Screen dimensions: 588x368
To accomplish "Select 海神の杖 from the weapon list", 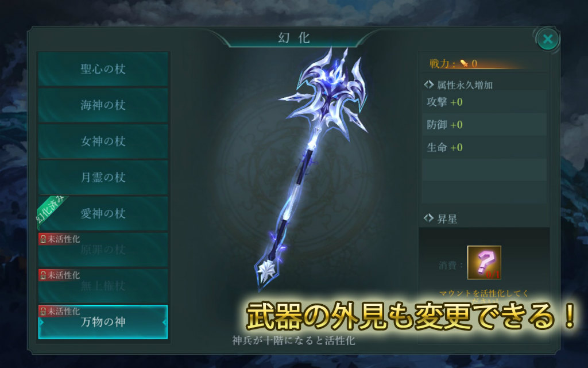I will pyautogui.click(x=103, y=105).
